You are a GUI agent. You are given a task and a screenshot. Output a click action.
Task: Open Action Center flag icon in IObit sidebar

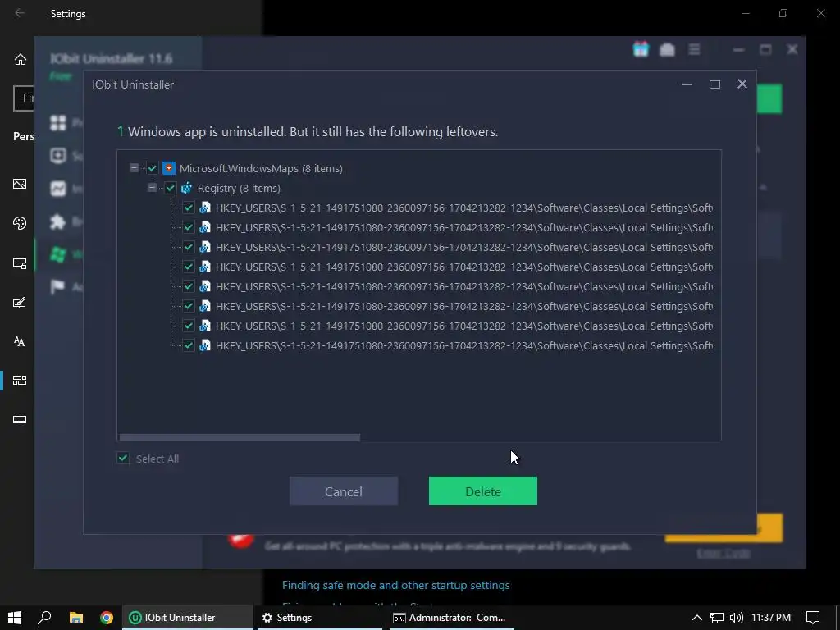(58, 287)
